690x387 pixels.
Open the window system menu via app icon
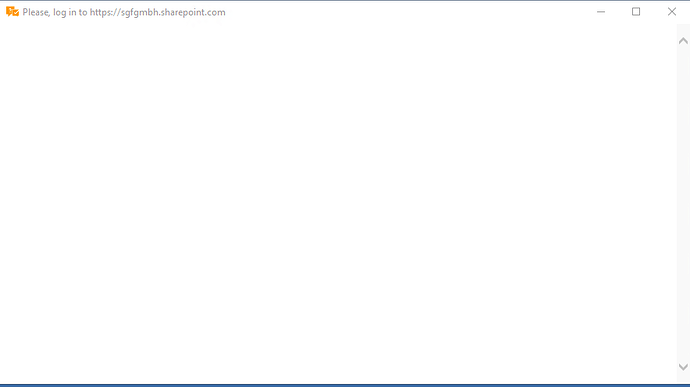[12, 12]
